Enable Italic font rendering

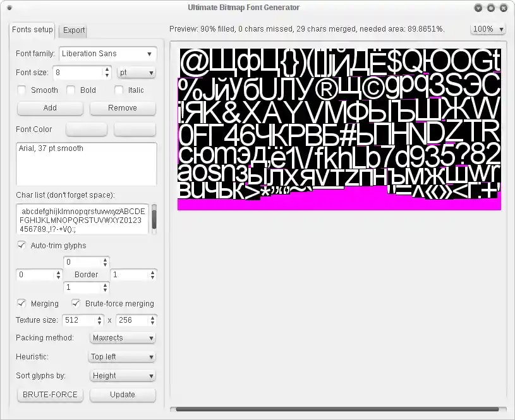(x=118, y=90)
